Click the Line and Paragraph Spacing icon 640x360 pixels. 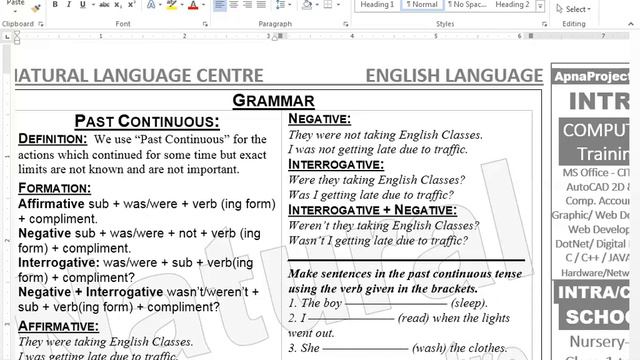[x=280, y=4]
